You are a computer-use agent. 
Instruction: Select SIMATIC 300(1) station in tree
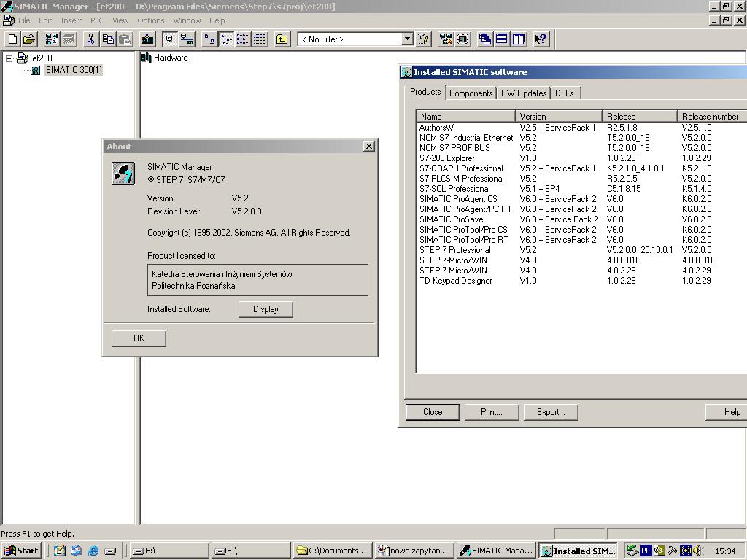pos(74,70)
